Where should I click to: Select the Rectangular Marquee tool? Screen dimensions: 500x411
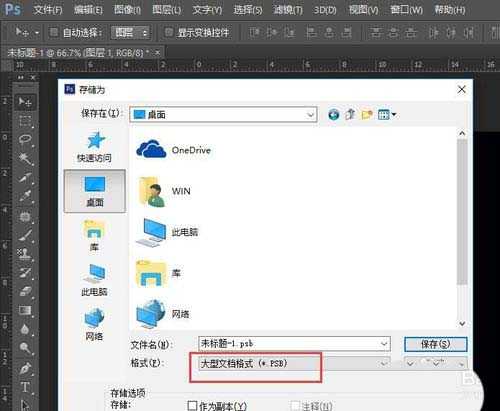25,121
